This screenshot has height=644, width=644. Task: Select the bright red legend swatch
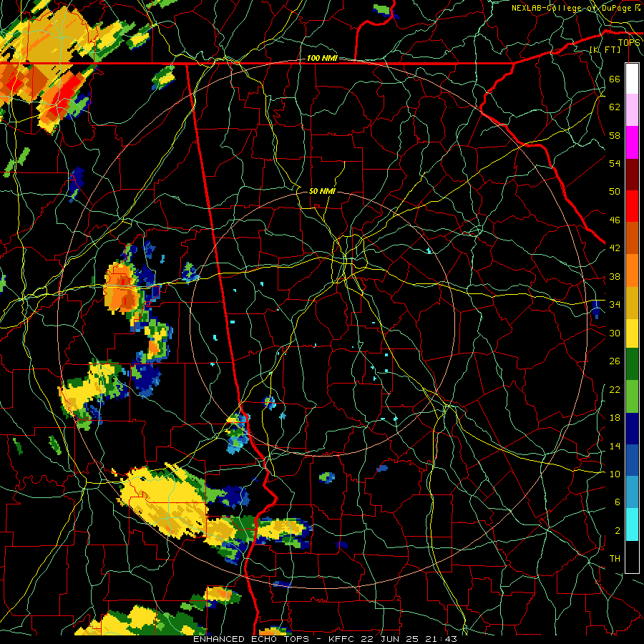(x=632, y=206)
